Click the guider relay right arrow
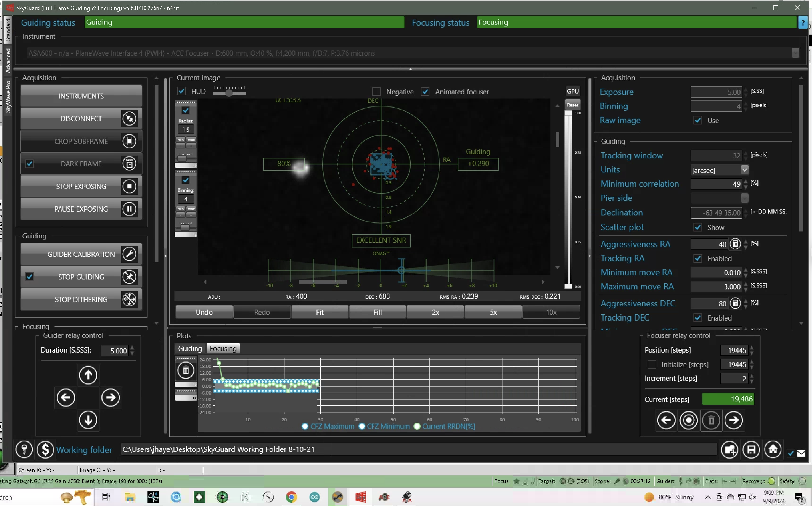The height and width of the screenshot is (506, 812). point(110,398)
